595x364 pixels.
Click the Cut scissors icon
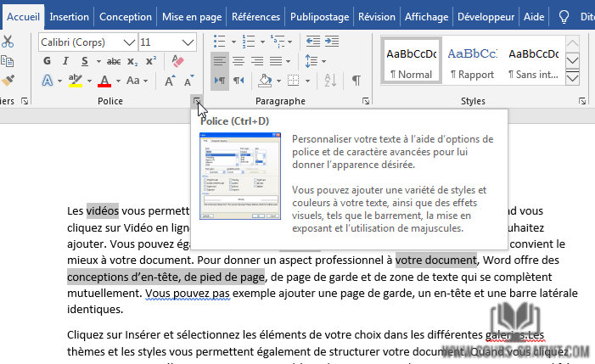pos(8,42)
